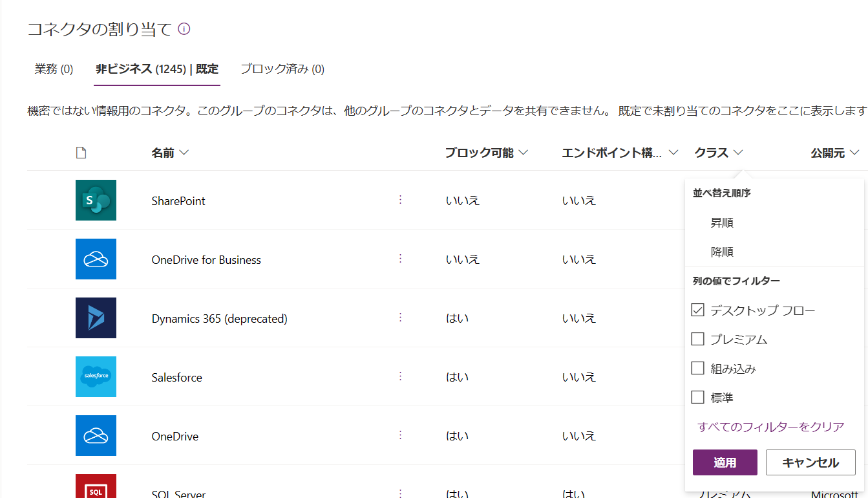Open the more options menu for OneDrive
Viewport: 868px width, 498px height.
pos(400,435)
